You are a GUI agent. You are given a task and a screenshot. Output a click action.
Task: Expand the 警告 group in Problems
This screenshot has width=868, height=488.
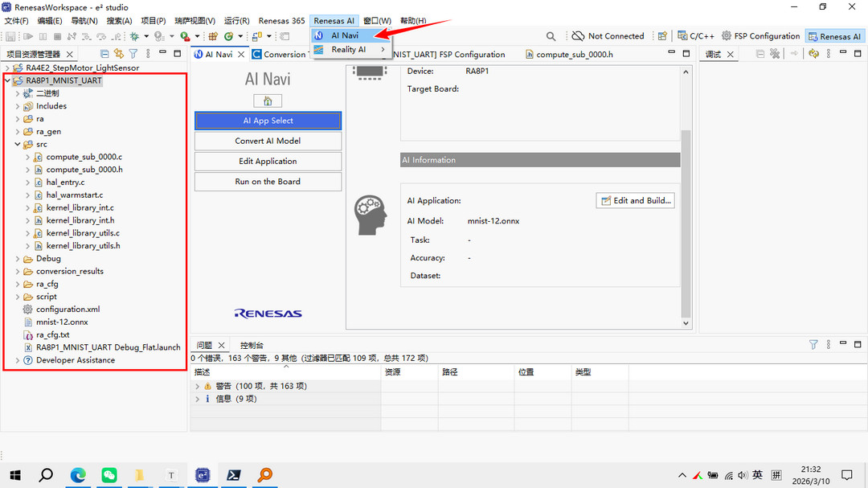coord(197,386)
